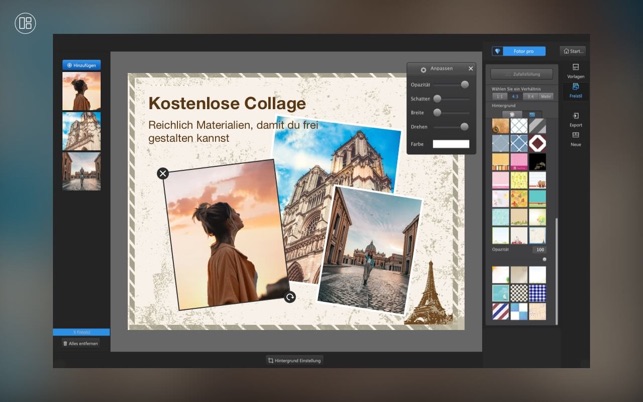
Task: Click the background panel scrollbar
Action: click(x=556, y=271)
